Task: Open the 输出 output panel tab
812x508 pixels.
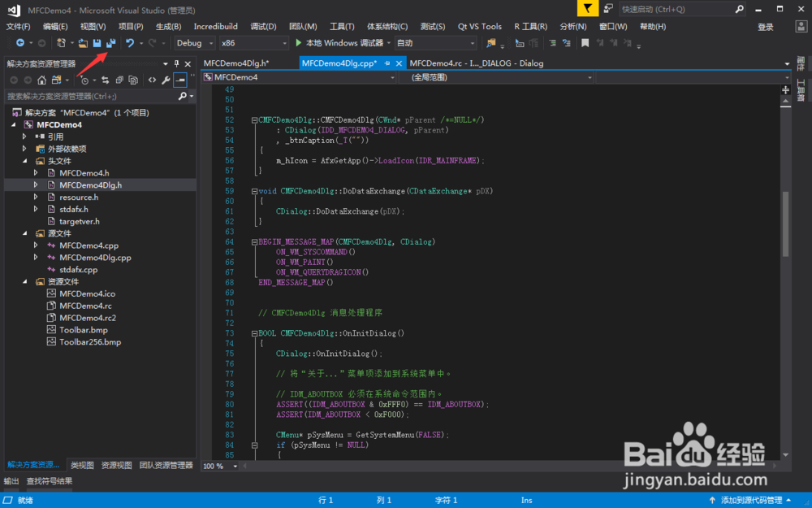Action: point(11,481)
